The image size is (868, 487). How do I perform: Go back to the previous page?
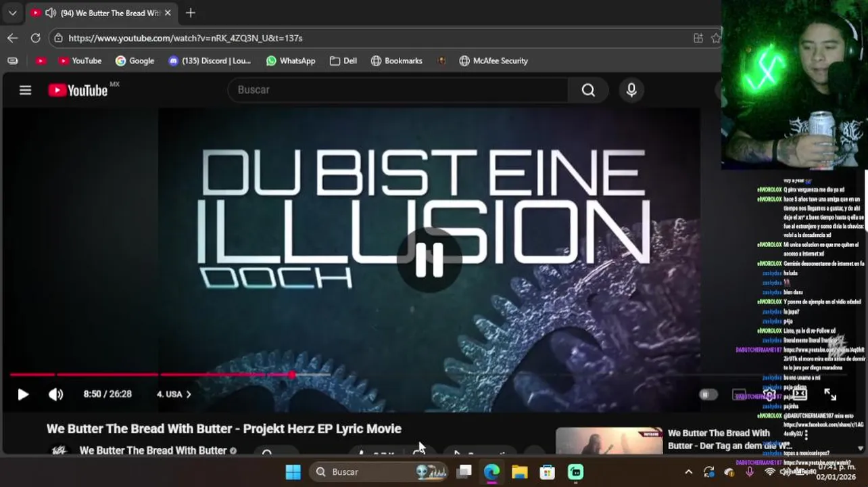pyautogui.click(x=12, y=38)
